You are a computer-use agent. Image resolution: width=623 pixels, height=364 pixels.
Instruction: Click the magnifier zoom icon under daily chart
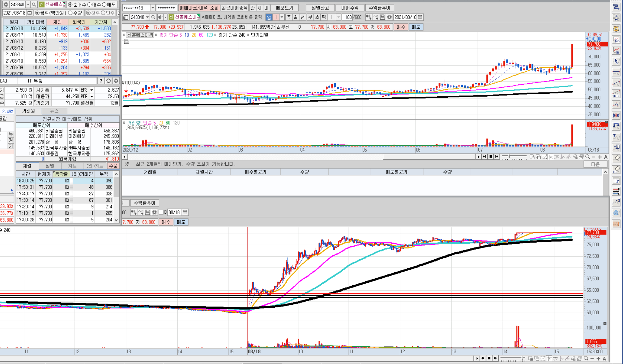click(x=587, y=157)
